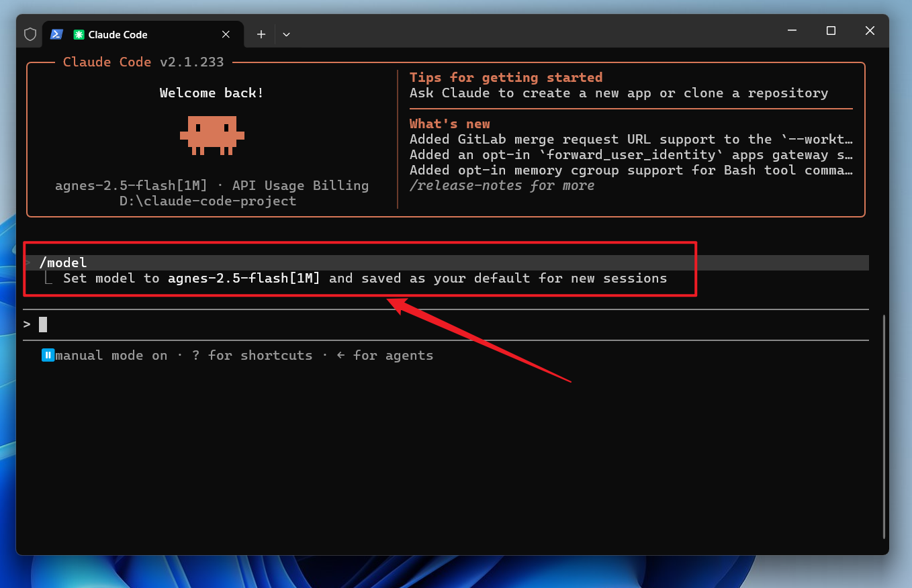Click the green Claude Code tab icon
The height and width of the screenshot is (588, 912).
[x=79, y=35]
